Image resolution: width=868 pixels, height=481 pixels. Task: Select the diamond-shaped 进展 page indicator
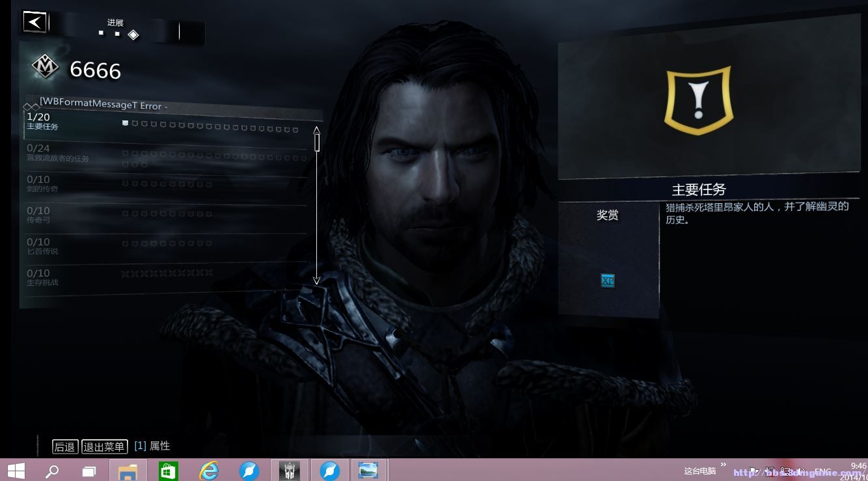point(133,34)
